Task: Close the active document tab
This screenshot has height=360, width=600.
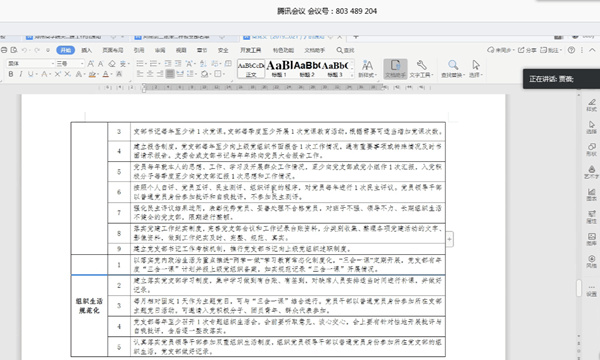Action: [339, 37]
